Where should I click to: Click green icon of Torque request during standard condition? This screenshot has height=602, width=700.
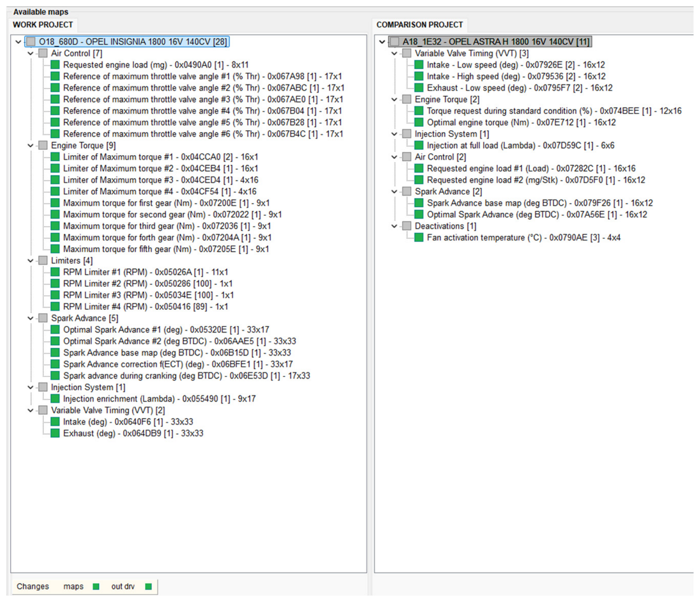(x=419, y=111)
